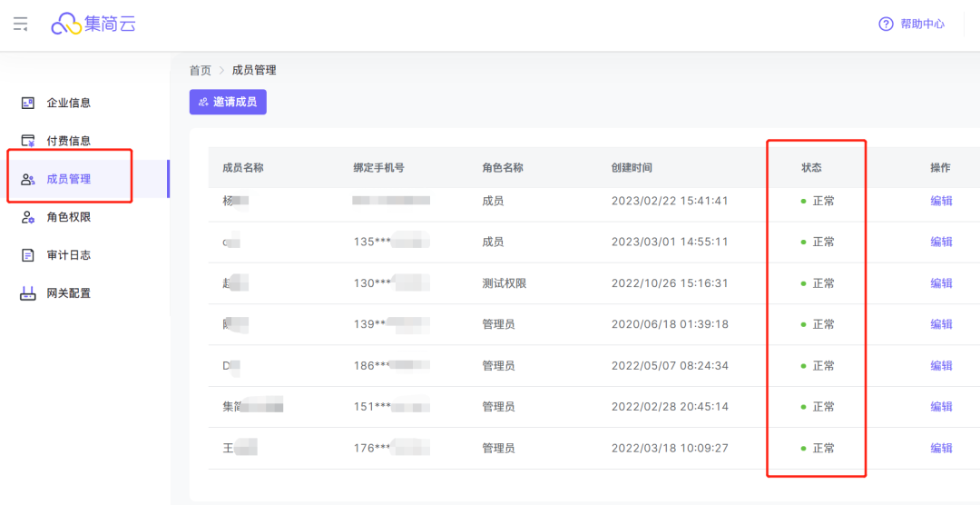Click the 付费信息 sidebar icon
The width and height of the screenshot is (980, 505).
[28, 142]
